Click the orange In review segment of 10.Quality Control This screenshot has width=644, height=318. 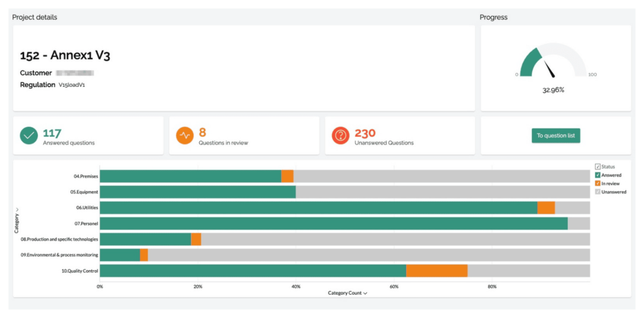coord(437,271)
